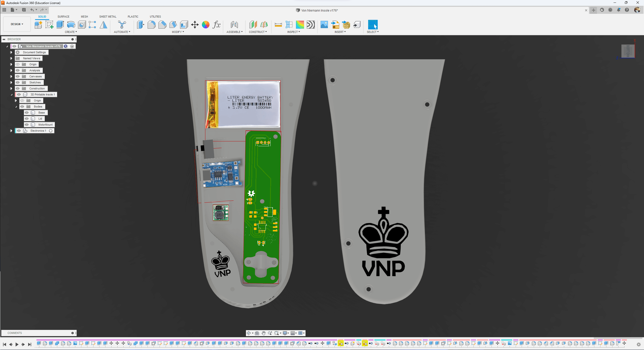
Task: Click the Insert SVG icon
Action: pos(335,25)
